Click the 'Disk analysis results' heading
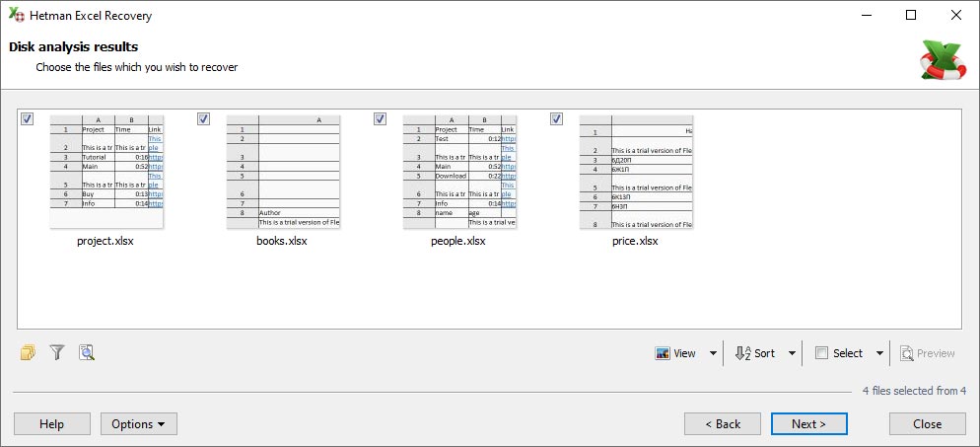Viewport: 980px width, 447px height. pos(73,47)
